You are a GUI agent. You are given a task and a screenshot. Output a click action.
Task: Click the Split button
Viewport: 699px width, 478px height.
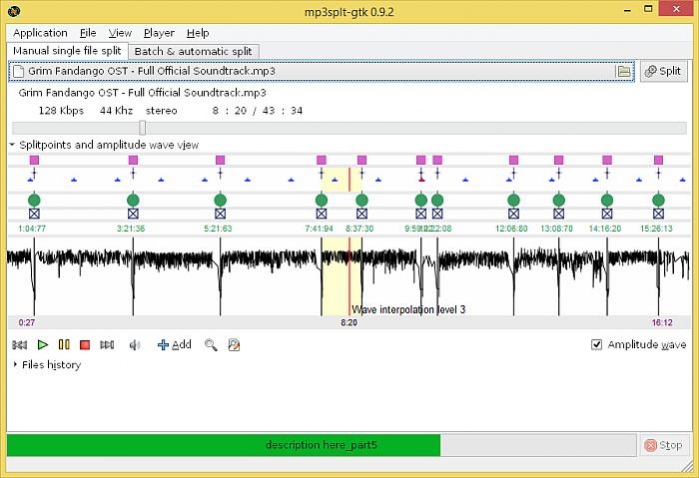[664, 71]
